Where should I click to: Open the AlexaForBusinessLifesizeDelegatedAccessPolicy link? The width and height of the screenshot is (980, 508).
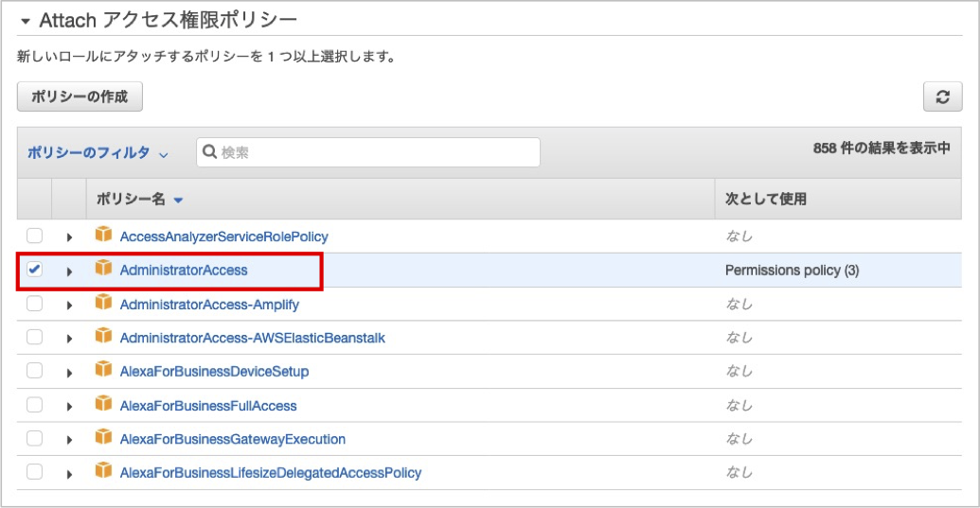271,473
